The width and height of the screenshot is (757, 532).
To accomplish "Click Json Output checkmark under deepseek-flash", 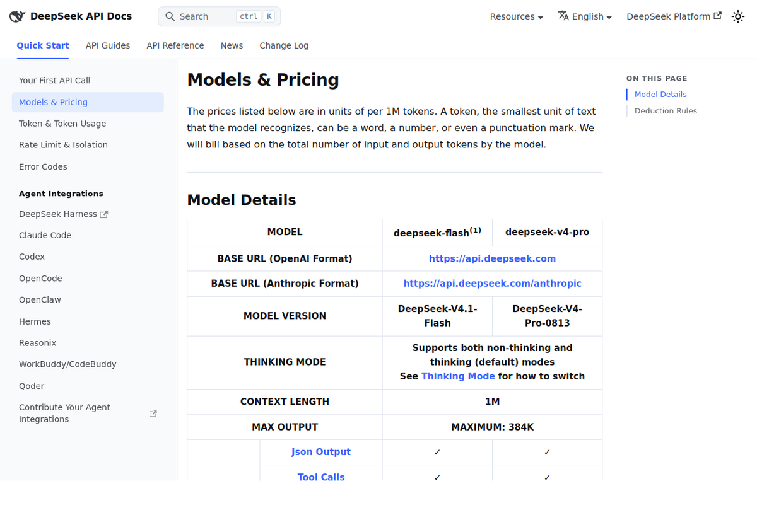I will click(x=437, y=453).
